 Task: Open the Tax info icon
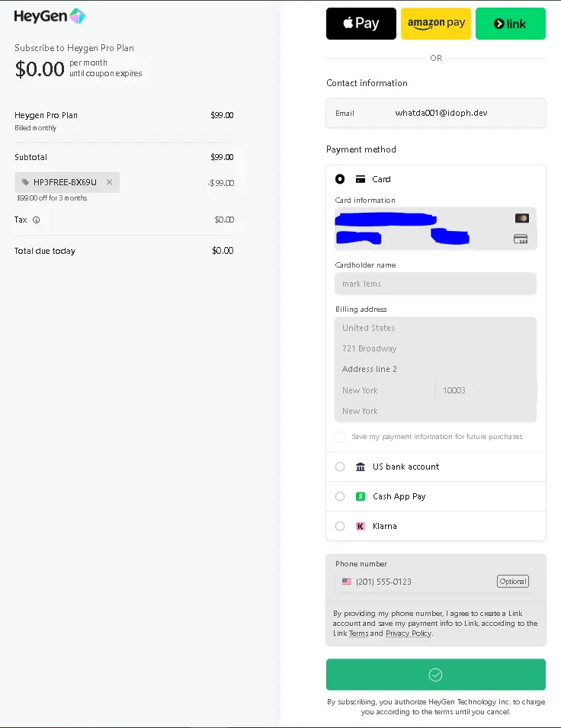(37, 220)
